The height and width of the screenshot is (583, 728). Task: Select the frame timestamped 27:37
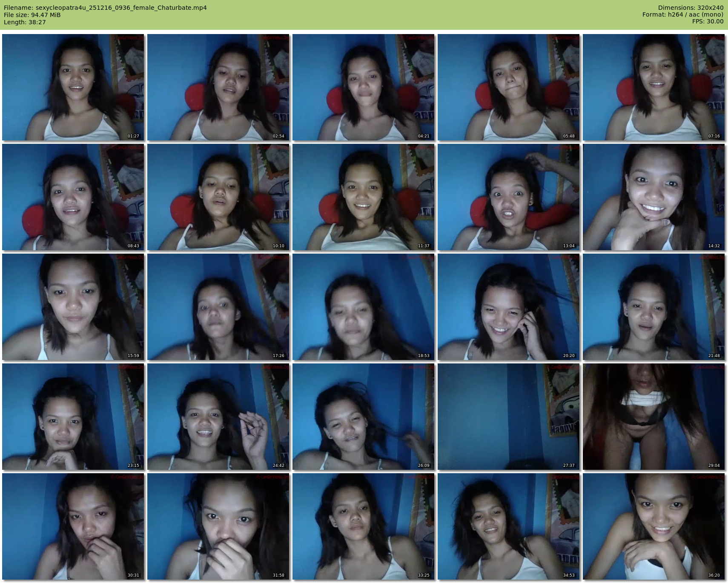[509, 417]
